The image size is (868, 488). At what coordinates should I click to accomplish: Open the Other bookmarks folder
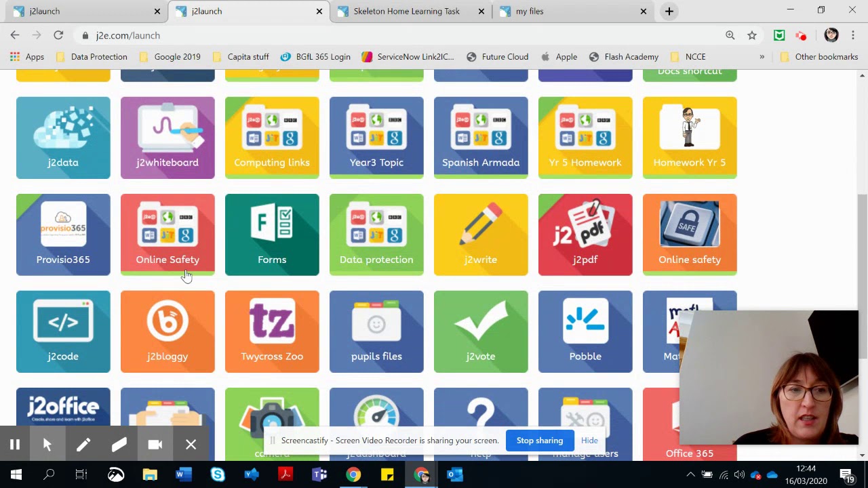819,57
